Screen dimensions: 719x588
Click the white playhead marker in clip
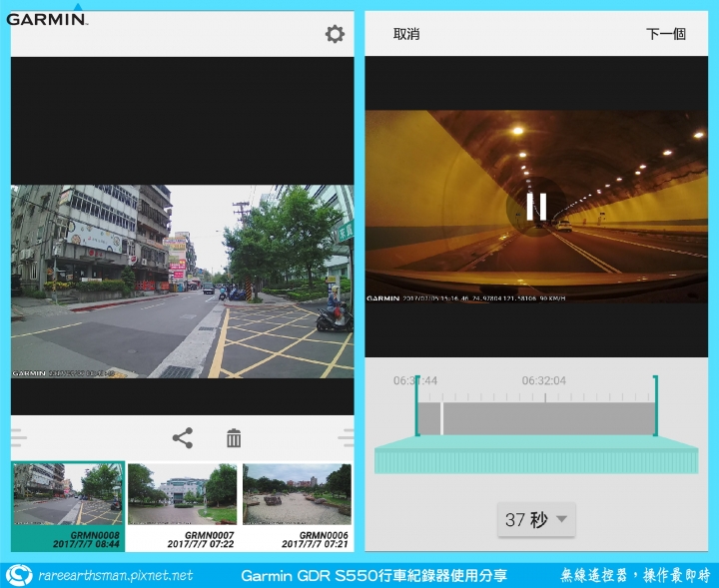[x=441, y=418]
